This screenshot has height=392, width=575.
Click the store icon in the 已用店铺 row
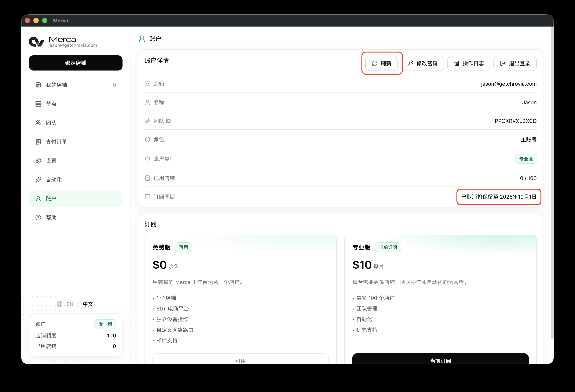tap(148, 178)
